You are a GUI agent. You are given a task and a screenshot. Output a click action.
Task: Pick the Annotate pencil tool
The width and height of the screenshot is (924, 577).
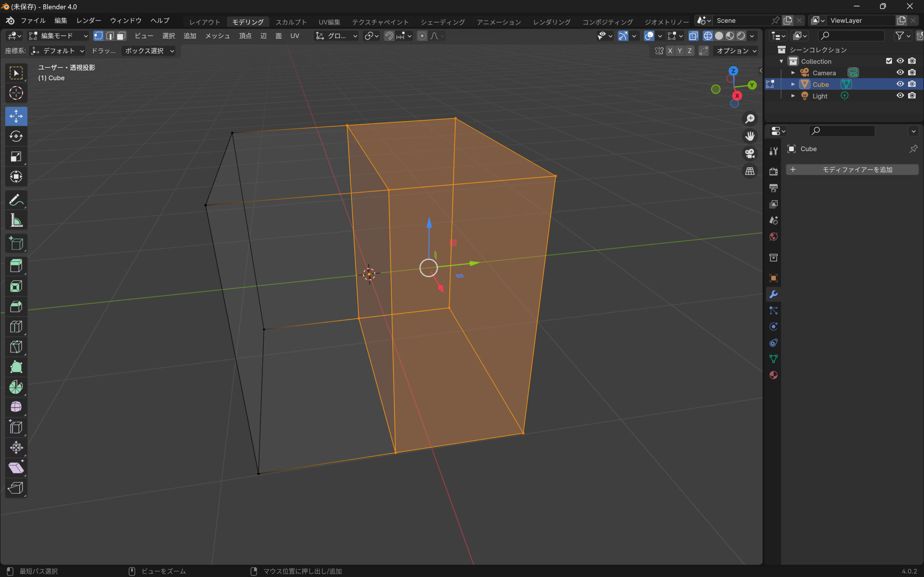click(x=16, y=199)
